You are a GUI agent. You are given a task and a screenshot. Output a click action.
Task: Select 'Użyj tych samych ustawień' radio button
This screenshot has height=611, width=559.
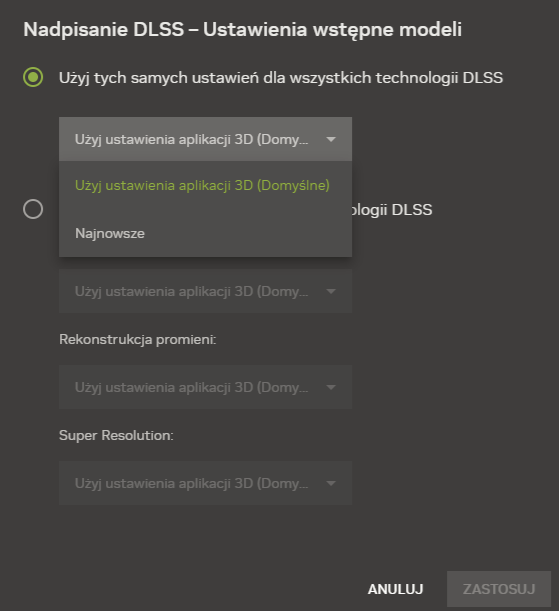33,77
